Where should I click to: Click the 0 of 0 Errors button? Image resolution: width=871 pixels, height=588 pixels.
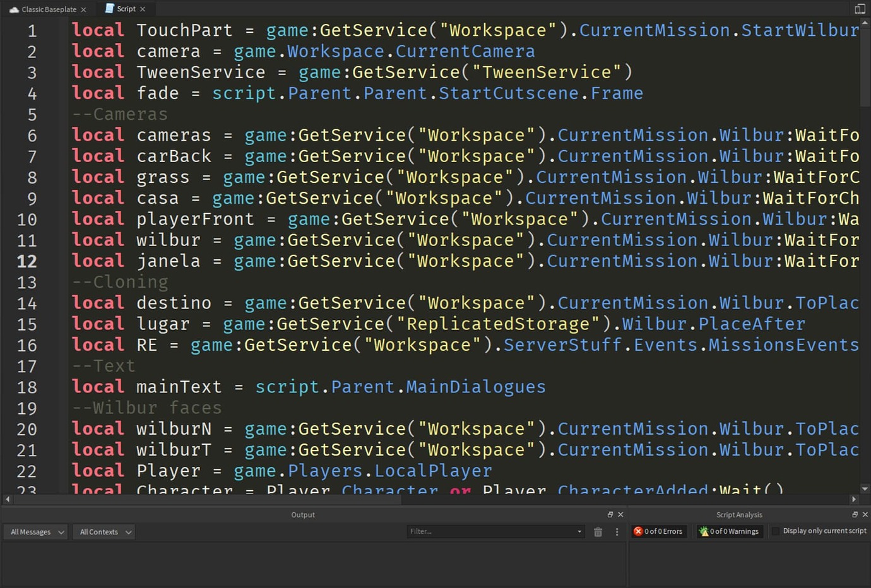tap(658, 531)
